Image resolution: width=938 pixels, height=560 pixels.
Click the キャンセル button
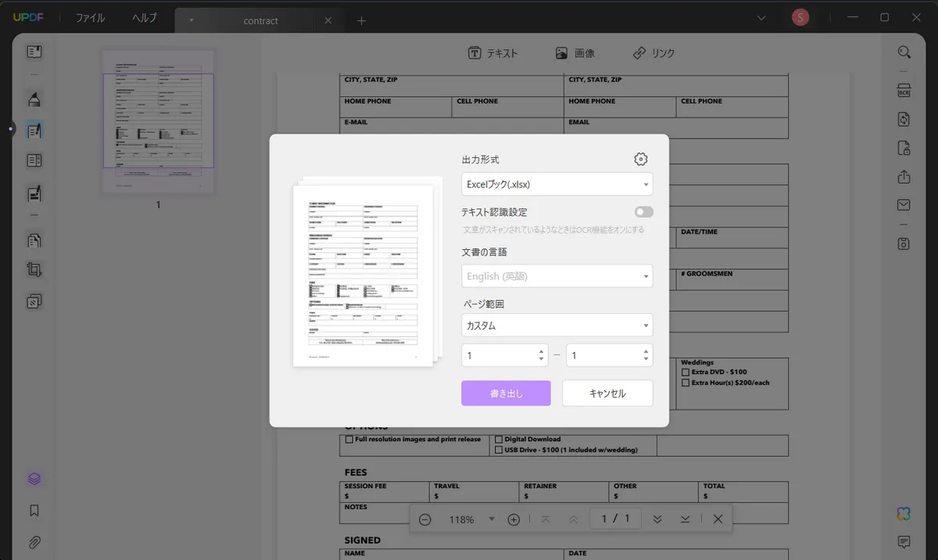[607, 394]
